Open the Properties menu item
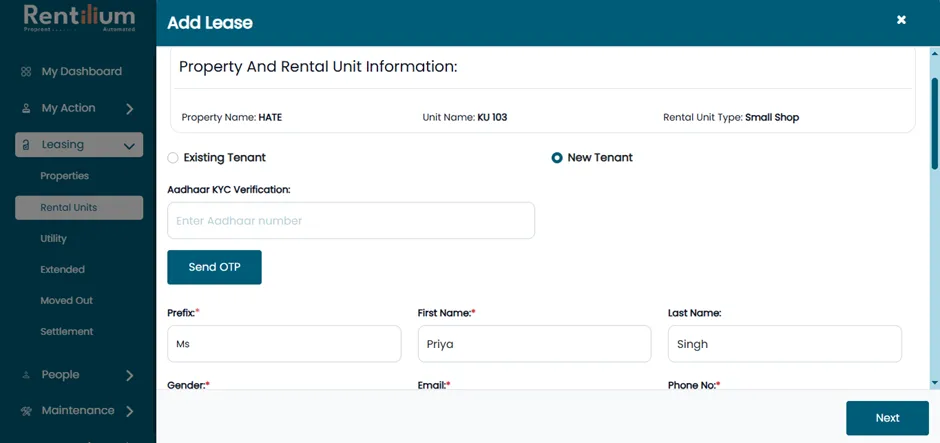Screen dimensions: 940x443 [x=64, y=176]
